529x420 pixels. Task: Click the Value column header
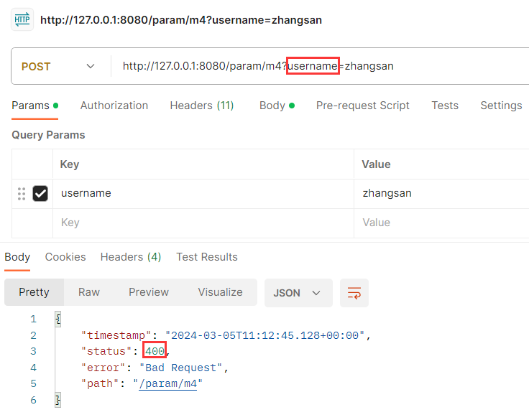coord(376,164)
